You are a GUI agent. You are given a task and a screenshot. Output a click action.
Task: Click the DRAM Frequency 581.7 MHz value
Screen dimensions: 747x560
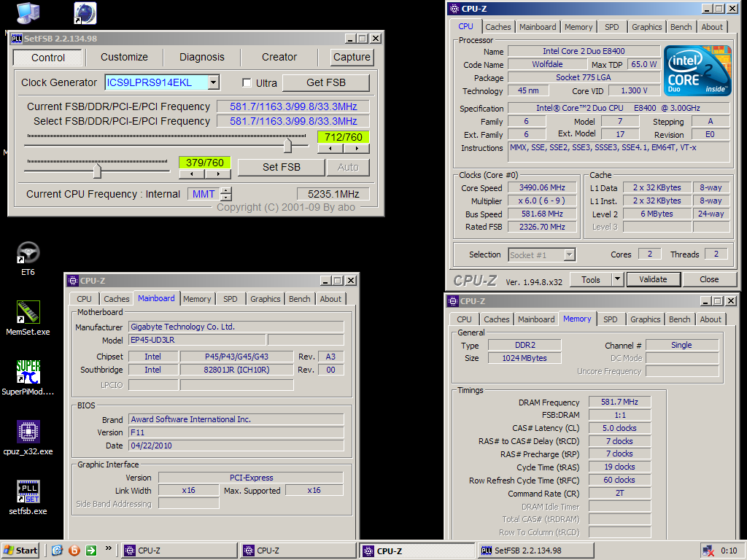tap(619, 402)
